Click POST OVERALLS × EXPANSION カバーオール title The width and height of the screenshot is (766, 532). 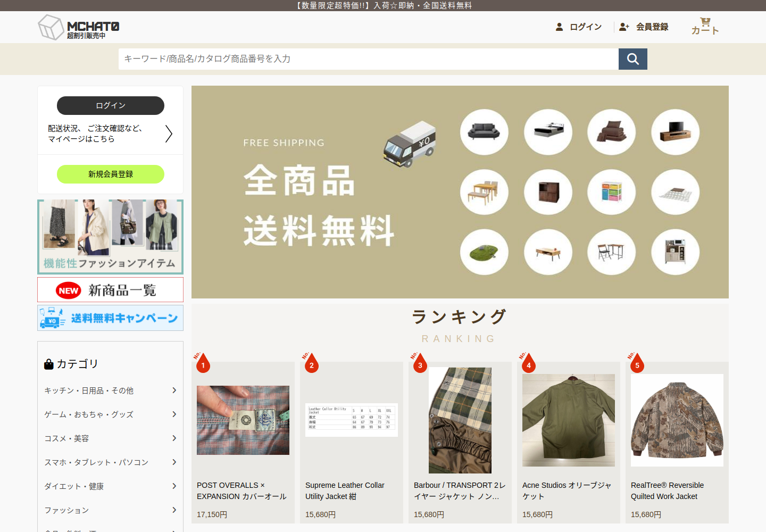[242, 491]
